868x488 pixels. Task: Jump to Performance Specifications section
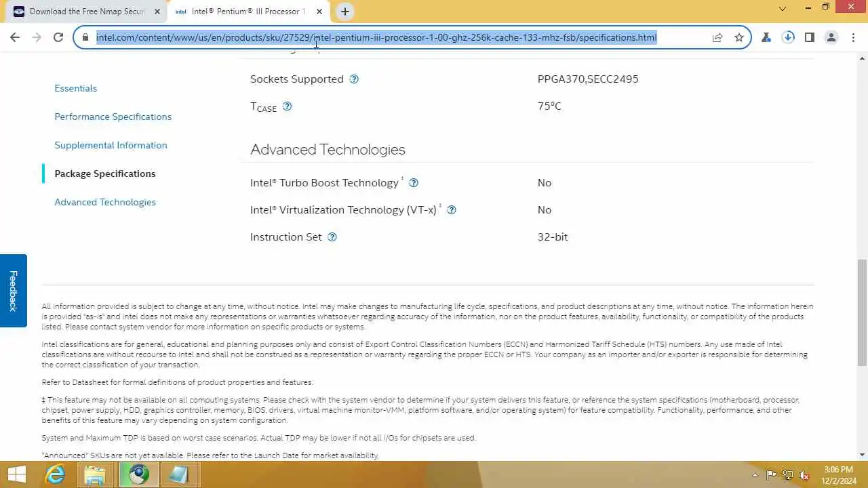coord(113,117)
